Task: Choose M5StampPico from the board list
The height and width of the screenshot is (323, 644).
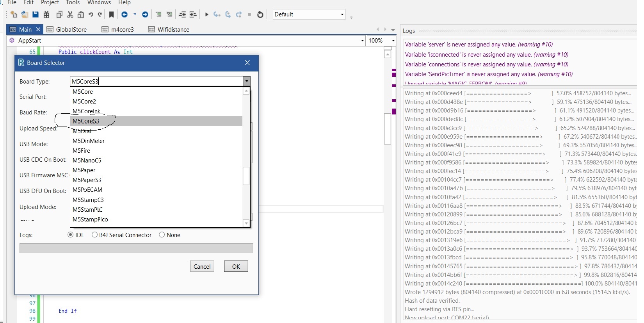Action: tap(156, 219)
